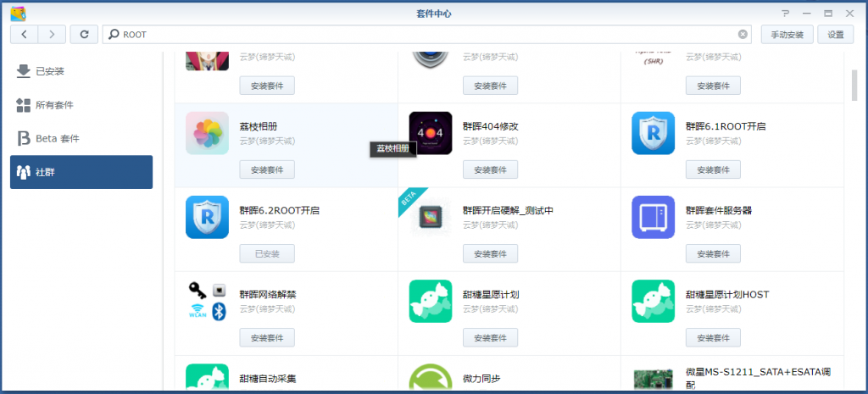
Task: Open the 微力同步 green sync icon
Action: coord(430,377)
